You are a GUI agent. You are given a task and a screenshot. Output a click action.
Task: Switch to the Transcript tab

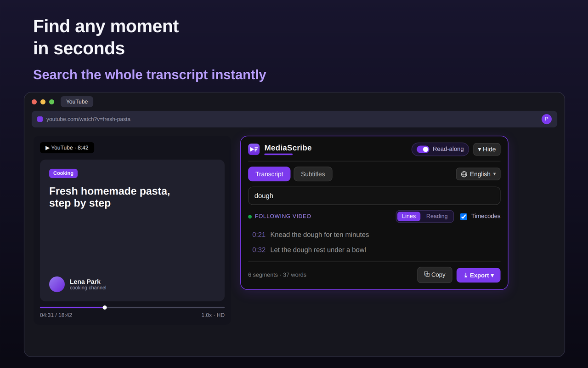pos(269,174)
